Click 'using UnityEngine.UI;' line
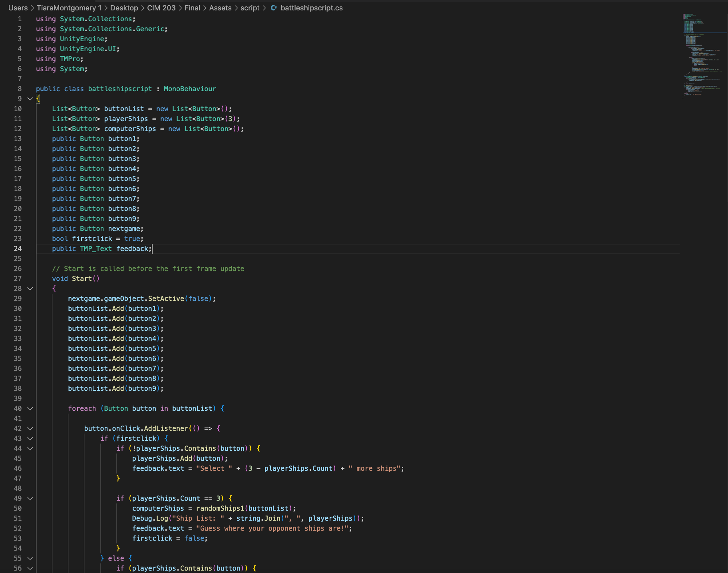This screenshot has width=728, height=573. pos(78,49)
